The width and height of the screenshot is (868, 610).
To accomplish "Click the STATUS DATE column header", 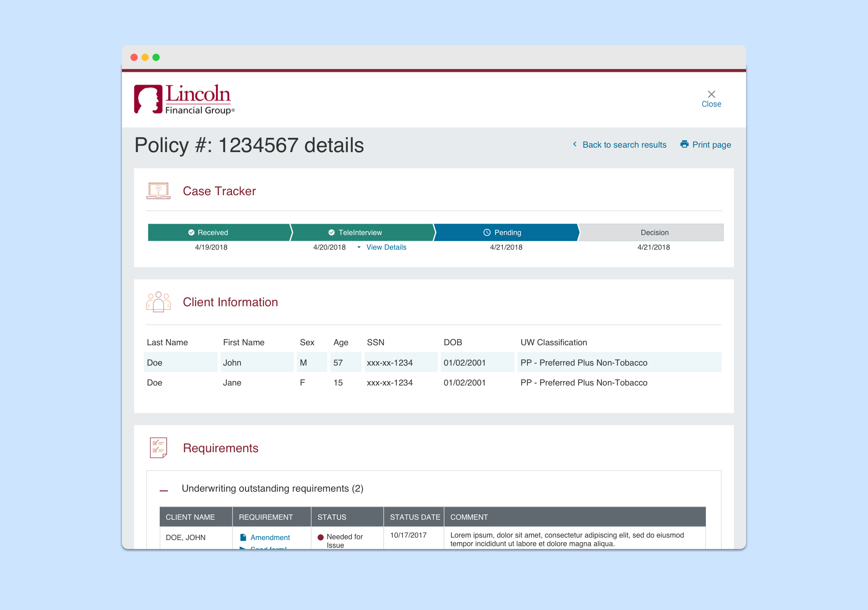I will coord(414,517).
